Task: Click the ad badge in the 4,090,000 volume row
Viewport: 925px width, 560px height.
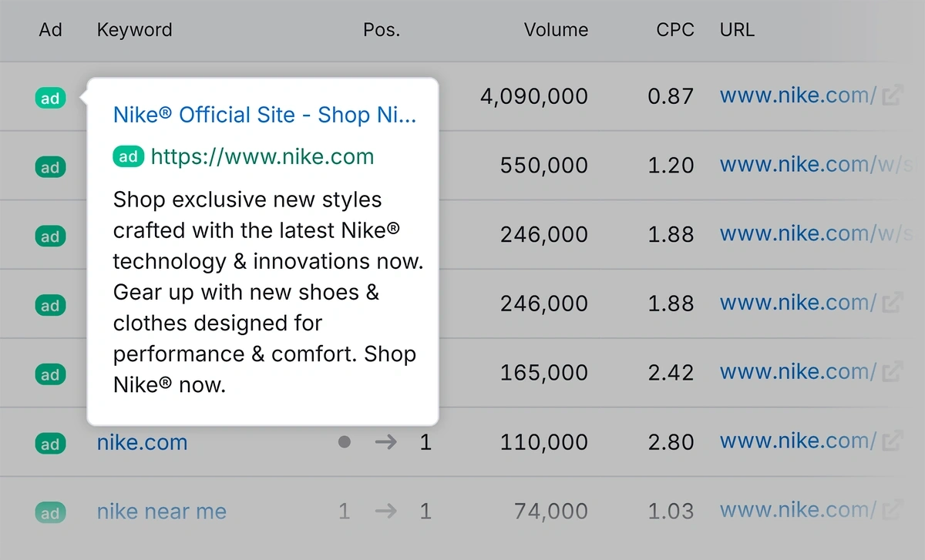Action: [50, 98]
